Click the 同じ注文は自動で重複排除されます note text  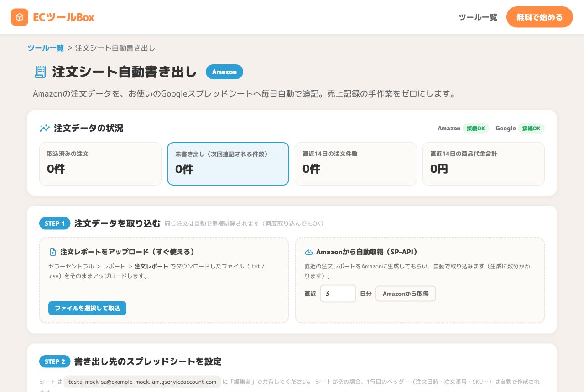pyautogui.click(x=244, y=223)
